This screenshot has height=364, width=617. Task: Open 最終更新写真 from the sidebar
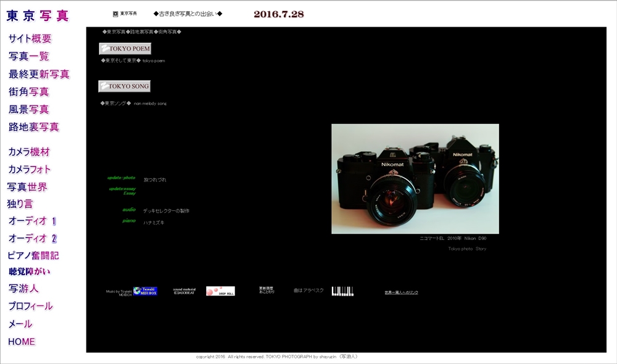pos(39,74)
